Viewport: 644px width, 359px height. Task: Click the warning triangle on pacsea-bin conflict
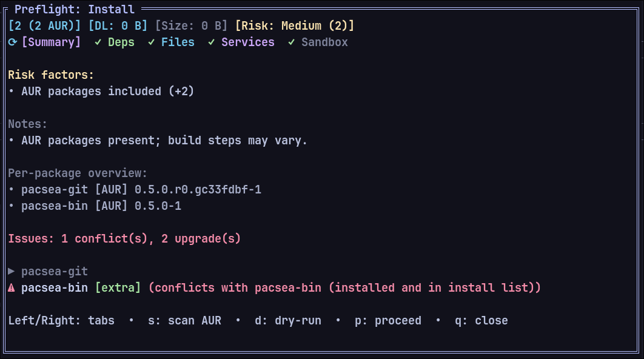click(10, 287)
